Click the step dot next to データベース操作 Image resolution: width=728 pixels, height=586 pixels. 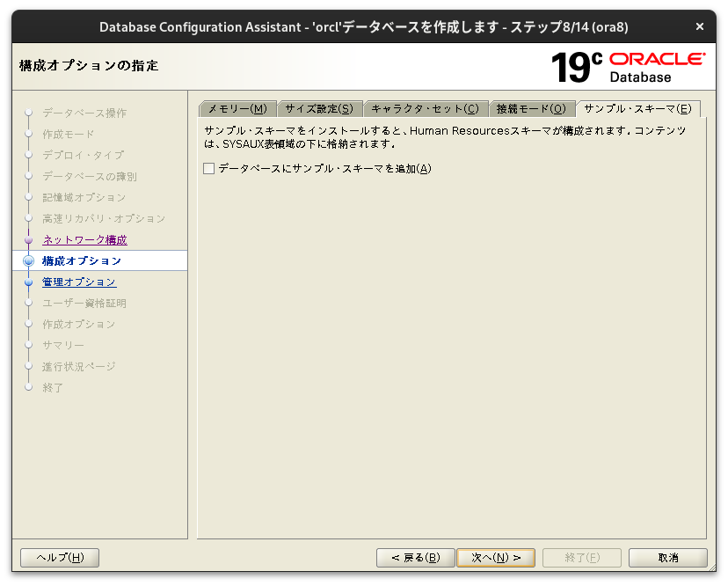(x=29, y=113)
